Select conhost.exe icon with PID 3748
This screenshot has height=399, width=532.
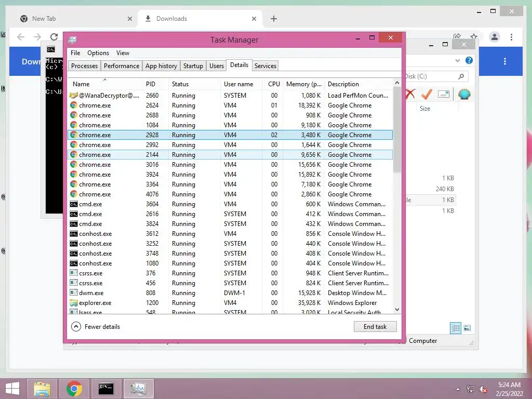click(x=74, y=254)
